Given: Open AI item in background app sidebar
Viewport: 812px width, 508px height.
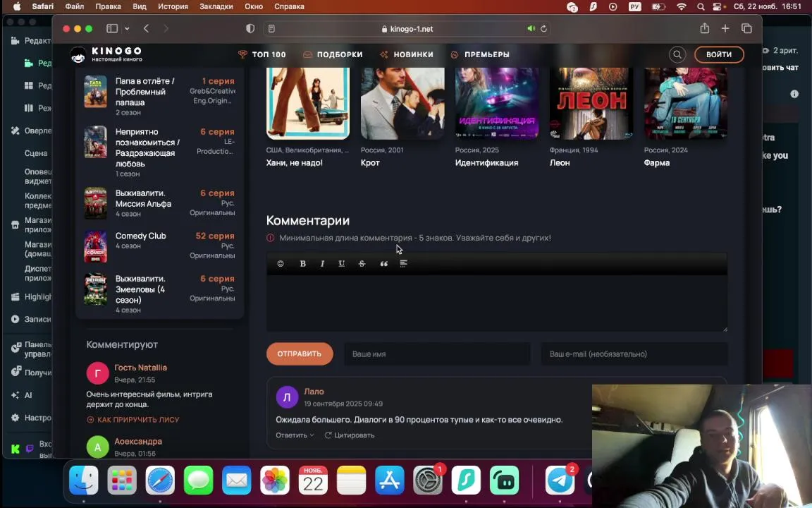Looking at the screenshot, I should 22,395.
